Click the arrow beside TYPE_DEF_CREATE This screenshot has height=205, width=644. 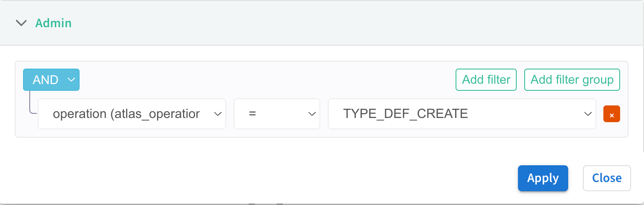point(587,114)
